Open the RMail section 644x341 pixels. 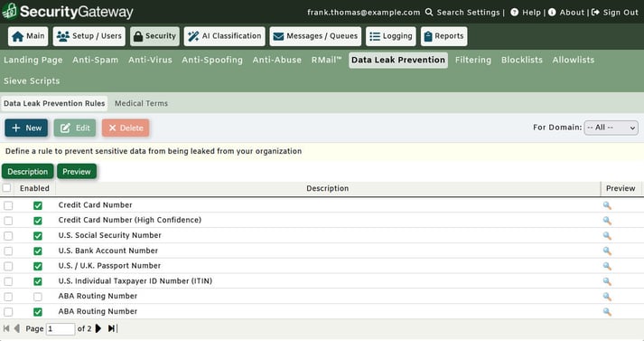click(326, 60)
